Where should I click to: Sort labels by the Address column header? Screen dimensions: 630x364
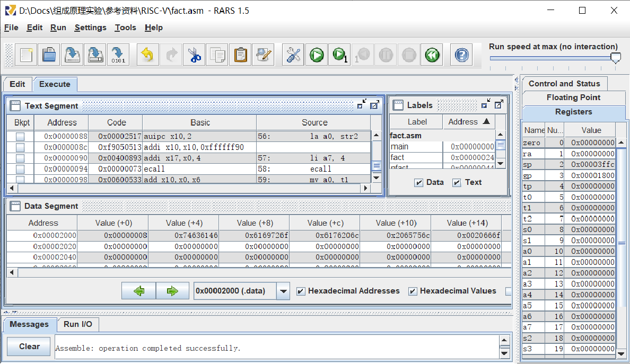[x=469, y=122]
